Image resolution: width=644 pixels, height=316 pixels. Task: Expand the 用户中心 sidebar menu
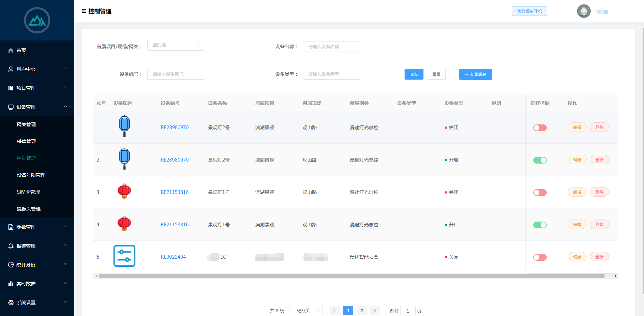click(37, 69)
